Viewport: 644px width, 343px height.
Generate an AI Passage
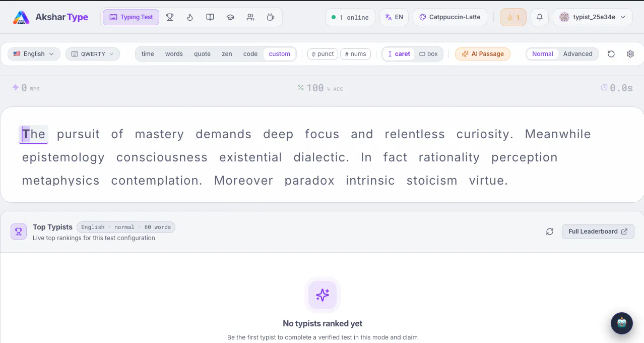point(483,54)
